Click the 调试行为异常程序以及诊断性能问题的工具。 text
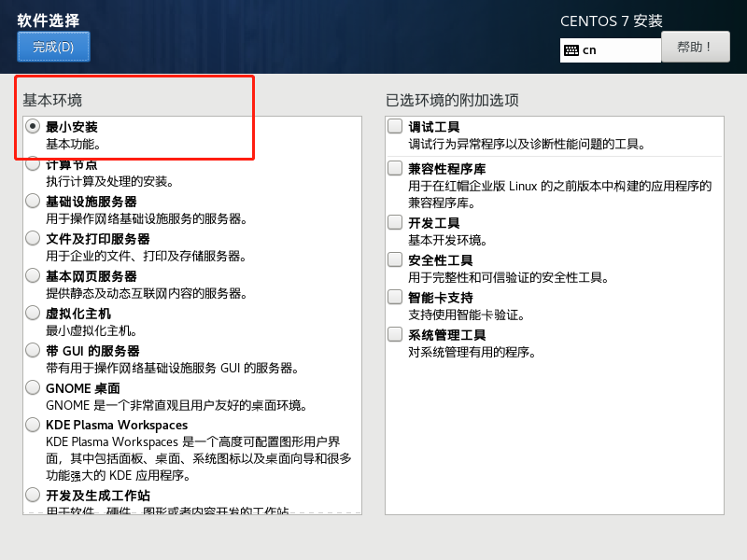Image resolution: width=747 pixels, height=560 pixels. click(528, 144)
